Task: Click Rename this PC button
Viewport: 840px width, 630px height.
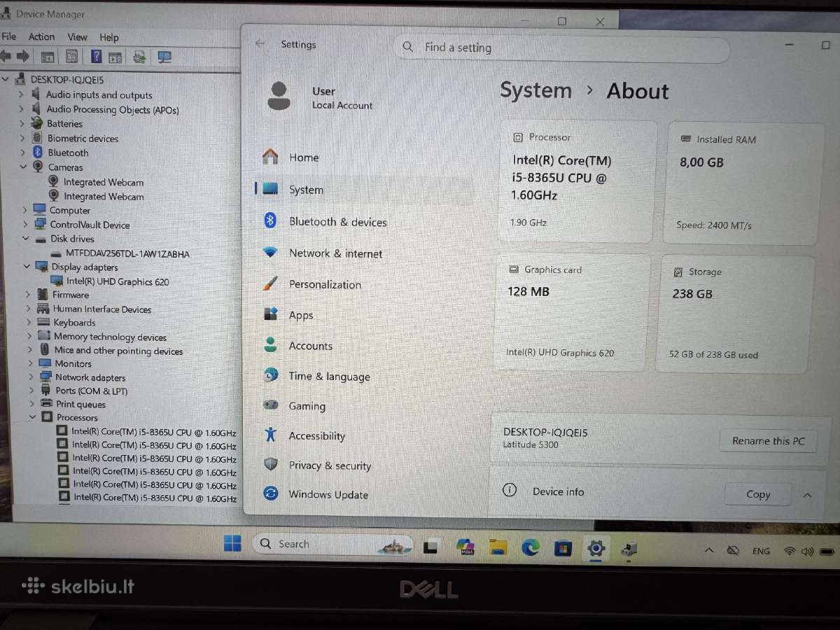Action: point(768,441)
